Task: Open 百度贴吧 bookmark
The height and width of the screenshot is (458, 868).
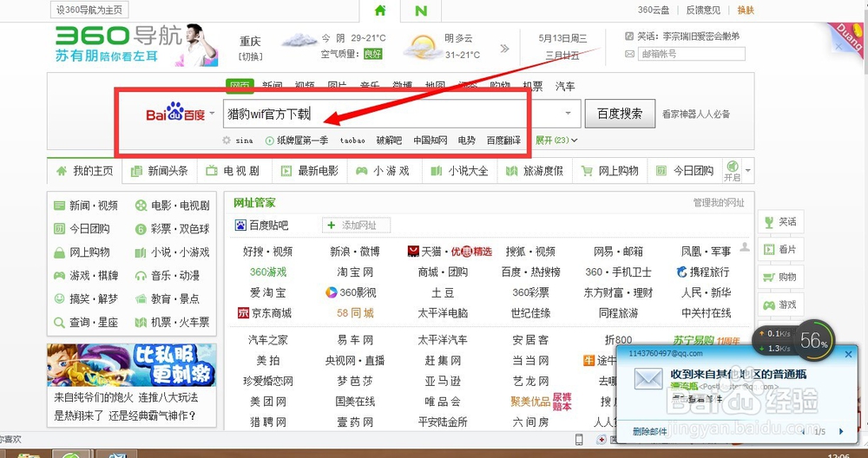Action: [262, 226]
